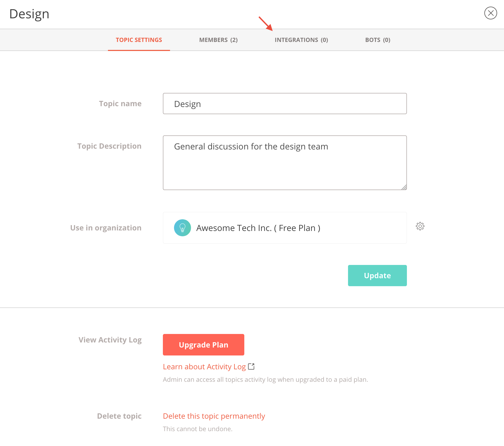This screenshot has width=504, height=446.
Task: Click the Upgrade Plan button
Action: (x=203, y=345)
